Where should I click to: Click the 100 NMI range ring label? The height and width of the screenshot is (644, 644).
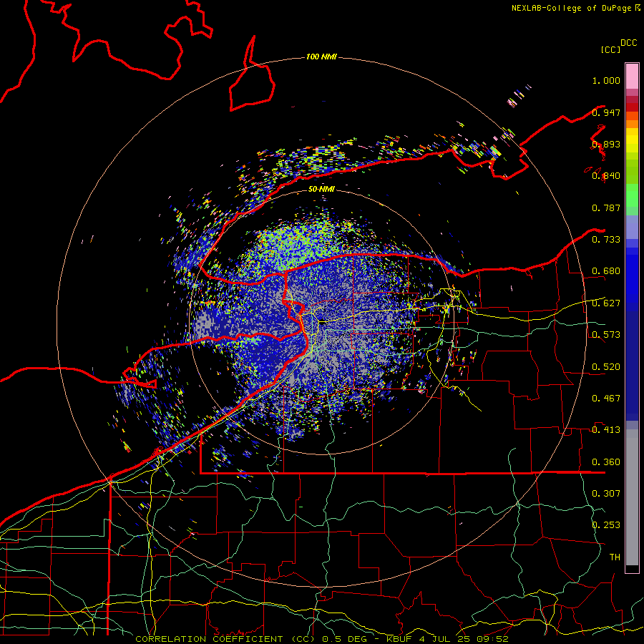(x=321, y=57)
